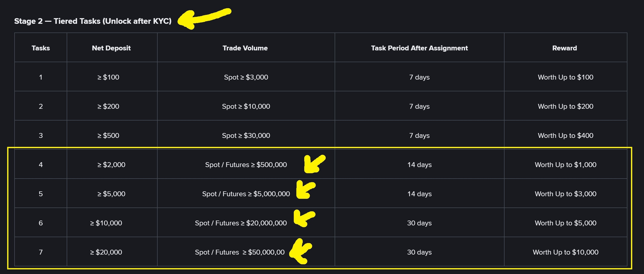
Task: Click the Worth Up to $10,000 reward
Action: pyautogui.click(x=566, y=252)
